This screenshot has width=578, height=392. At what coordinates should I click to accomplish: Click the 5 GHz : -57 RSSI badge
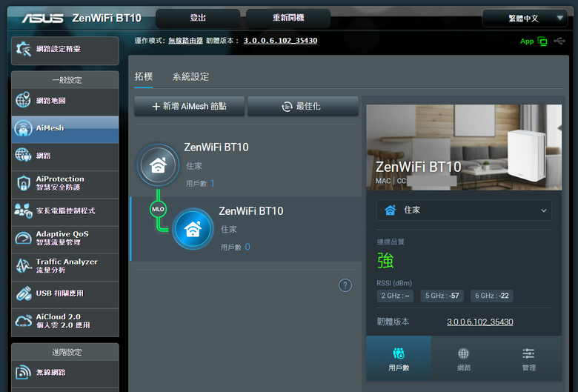(442, 296)
